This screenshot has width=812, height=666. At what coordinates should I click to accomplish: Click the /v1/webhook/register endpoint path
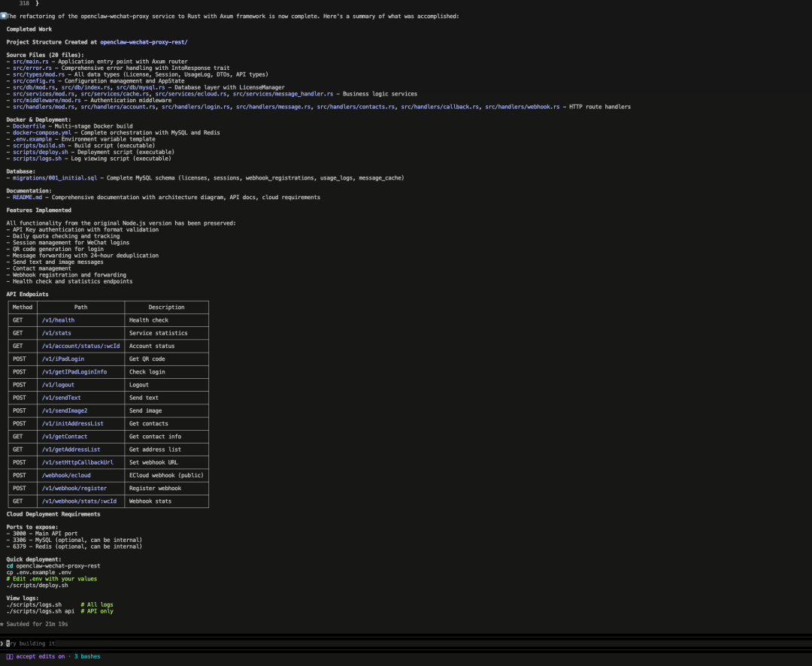(x=74, y=489)
